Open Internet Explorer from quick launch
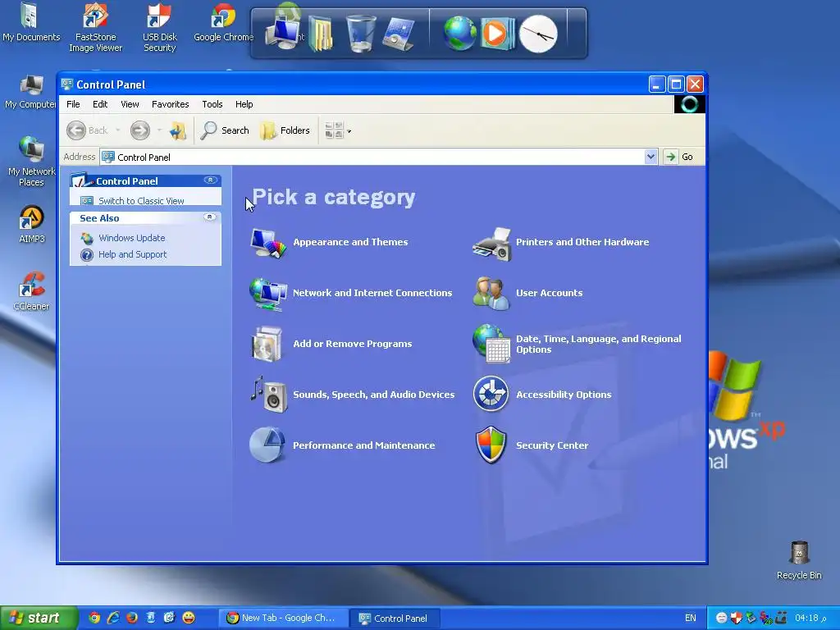The image size is (840, 630). (113, 618)
